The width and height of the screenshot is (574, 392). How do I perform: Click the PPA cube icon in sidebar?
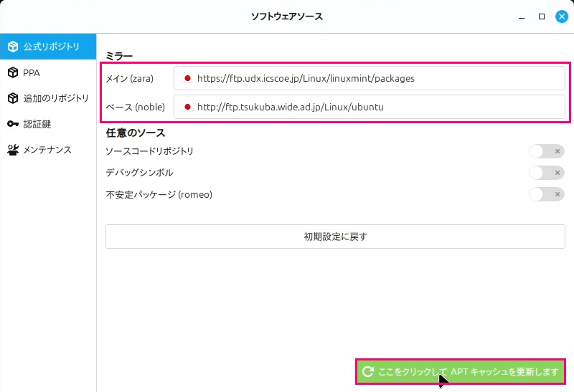13,72
